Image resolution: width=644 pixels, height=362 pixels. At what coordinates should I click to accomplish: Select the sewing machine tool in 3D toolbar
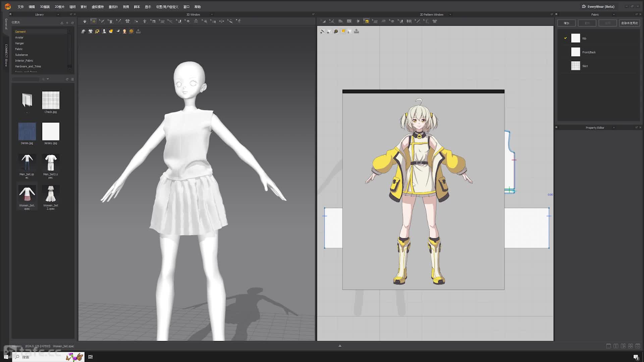(153, 21)
